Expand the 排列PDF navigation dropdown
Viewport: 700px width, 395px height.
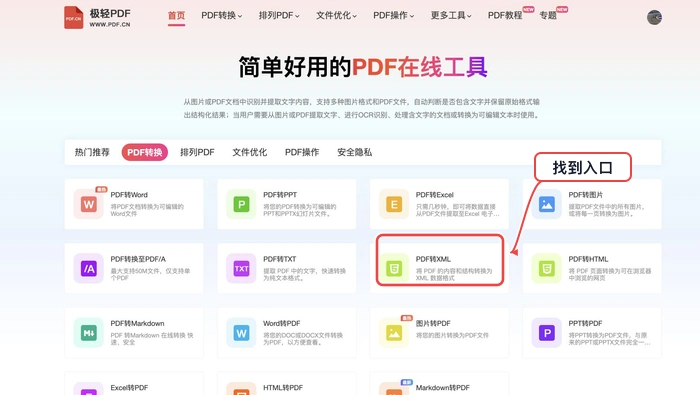279,15
